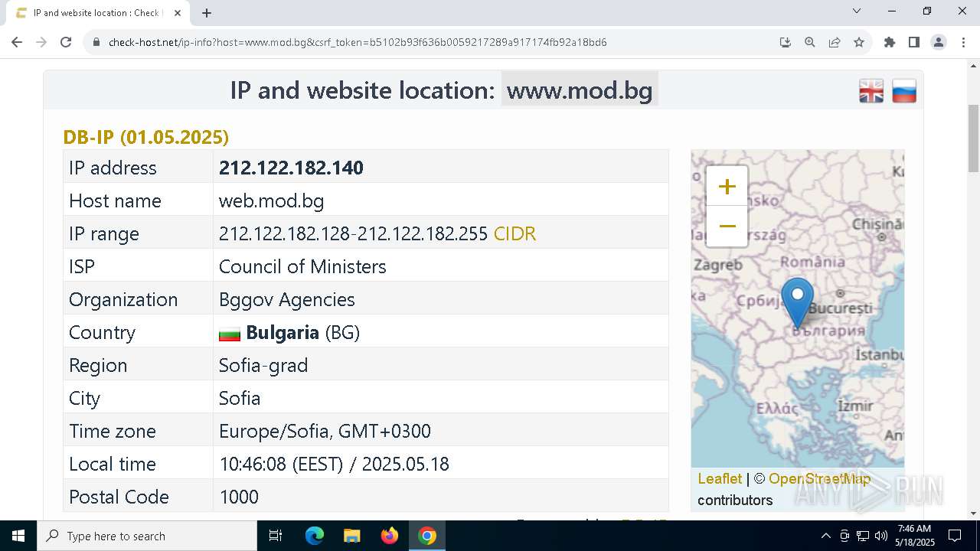The width and height of the screenshot is (980, 551).
Task: Switch site language to English flag
Action: [x=871, y=91]
